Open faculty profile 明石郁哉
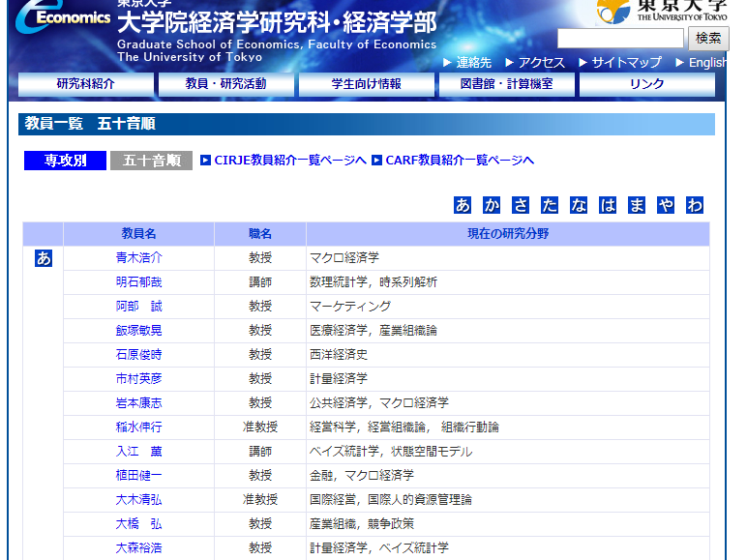 click(x=139, y=282)
